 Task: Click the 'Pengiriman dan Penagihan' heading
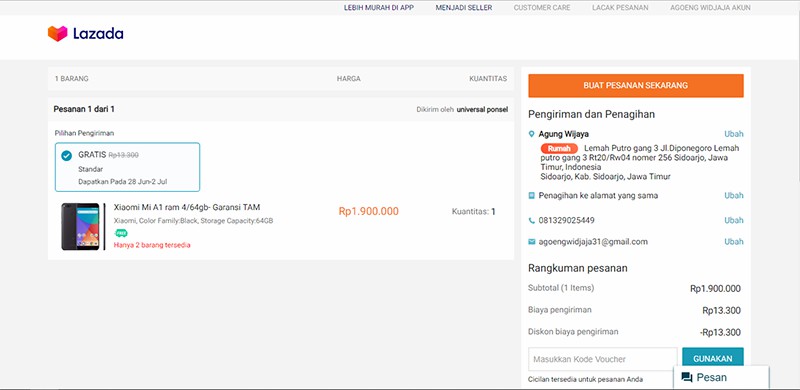tap(591, 114)
